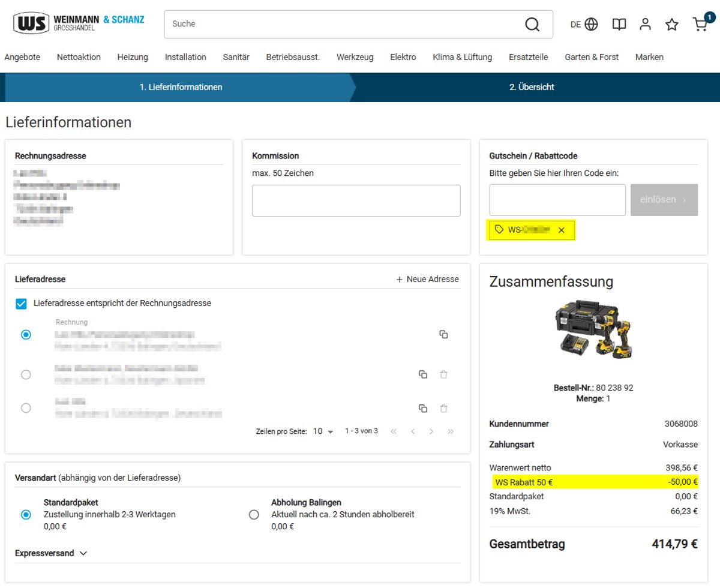Jump to last page of addresses
Image resolution: width=720 pixels, height=588 pixels.
(x=451, y=431)
